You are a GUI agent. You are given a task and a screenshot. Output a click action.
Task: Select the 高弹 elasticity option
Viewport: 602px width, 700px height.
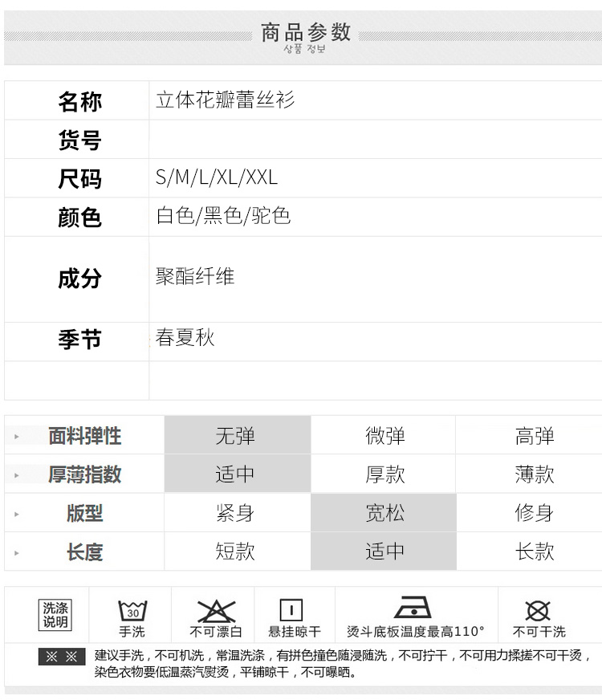click(x=529, y=435)
